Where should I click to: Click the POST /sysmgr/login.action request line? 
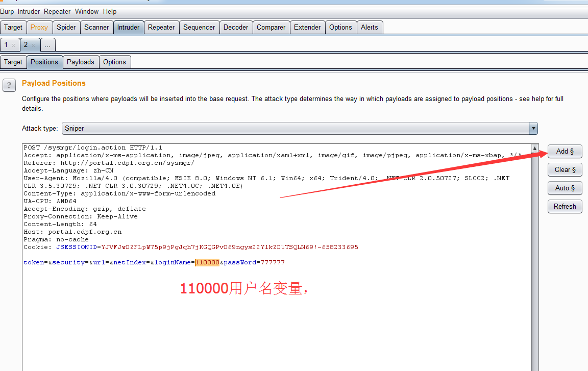click(x=93, y=147)
